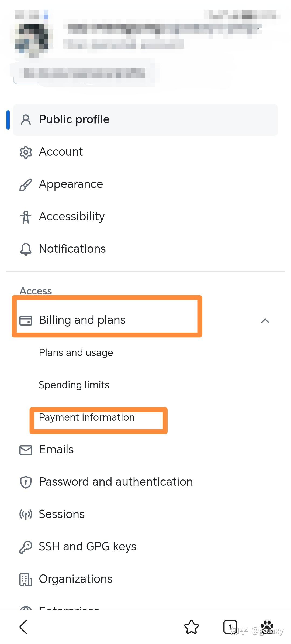
Task: Open Billing and plans section
Action: (82, 320)
